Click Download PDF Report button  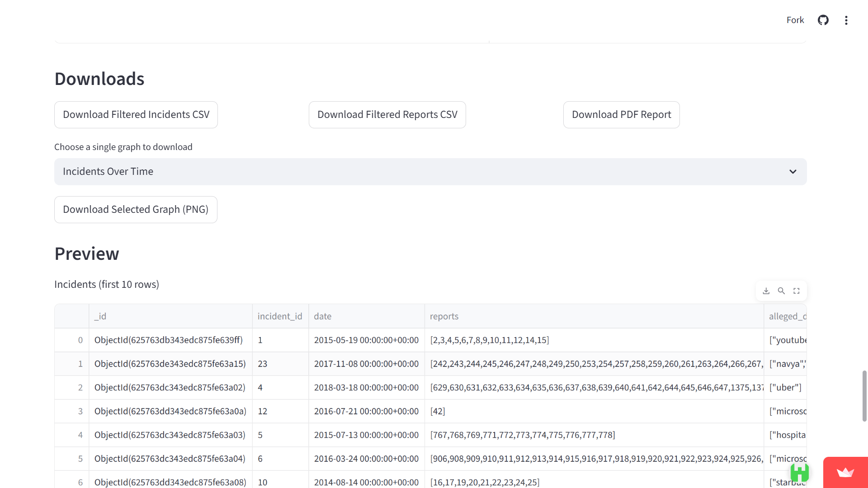pos(621,115)
